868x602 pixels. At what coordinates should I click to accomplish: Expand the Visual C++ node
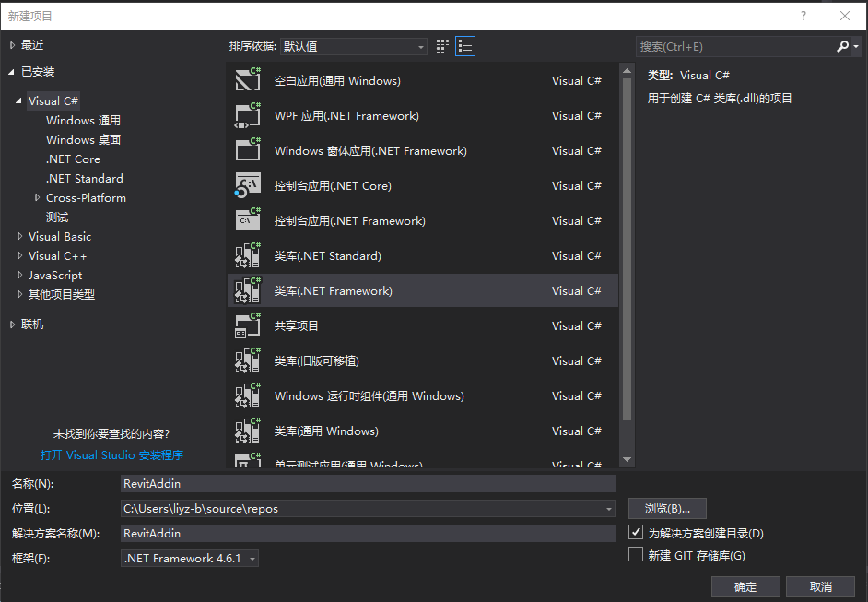click(x=20, y=256)
